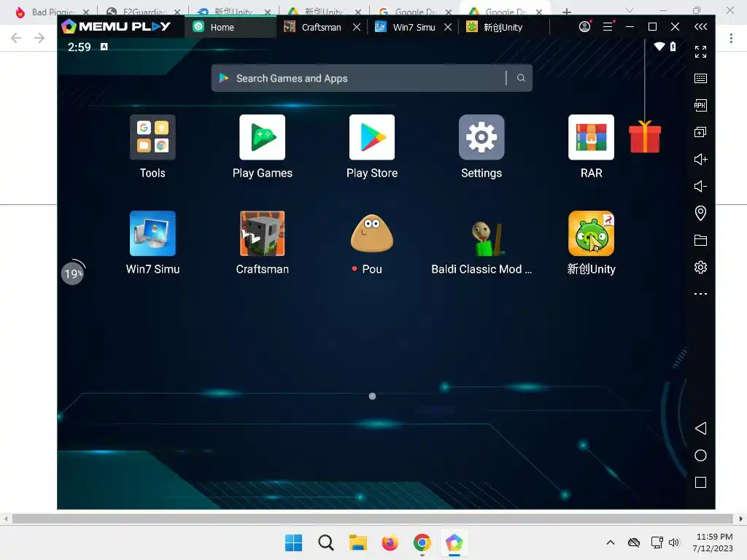Viewport: 747px width, 560px height.
Task: Open browser three-dot menu
Action: (731, 38)
